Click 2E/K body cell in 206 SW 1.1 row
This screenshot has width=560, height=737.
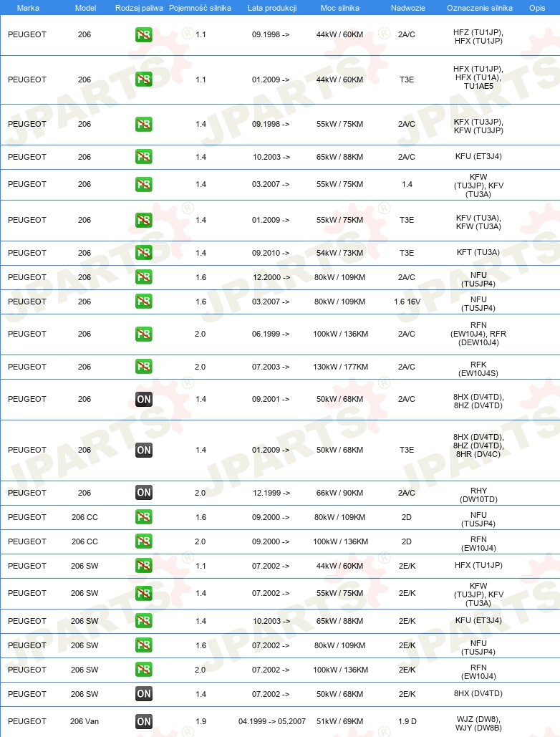pos(407,567)
